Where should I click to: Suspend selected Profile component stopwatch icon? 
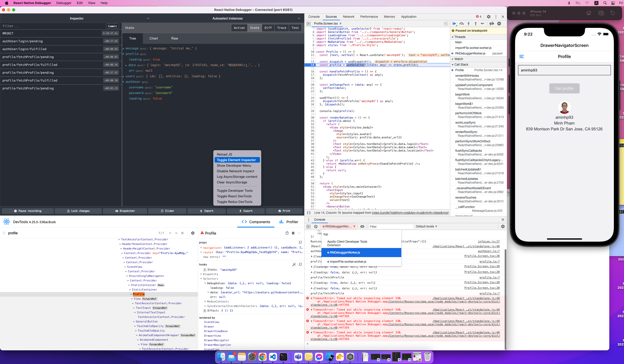(x=287, y=233)
